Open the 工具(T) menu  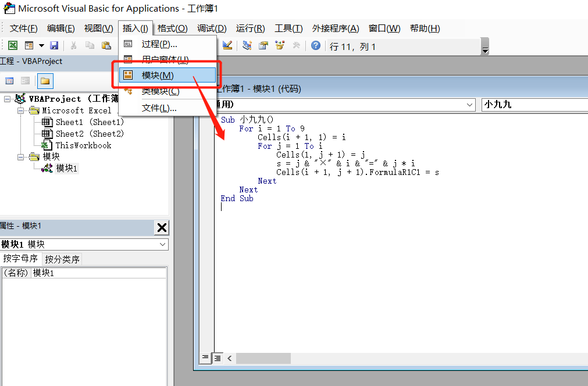(288, 28)
